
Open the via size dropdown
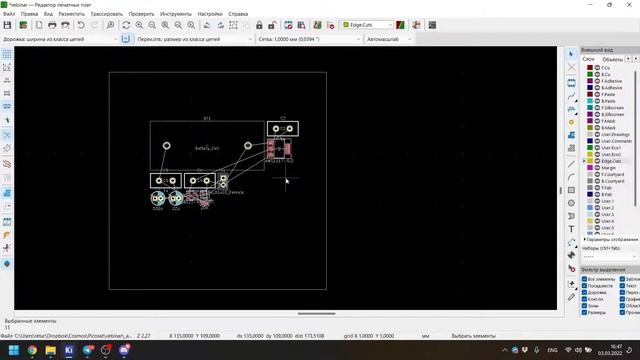tap(194, 39)
